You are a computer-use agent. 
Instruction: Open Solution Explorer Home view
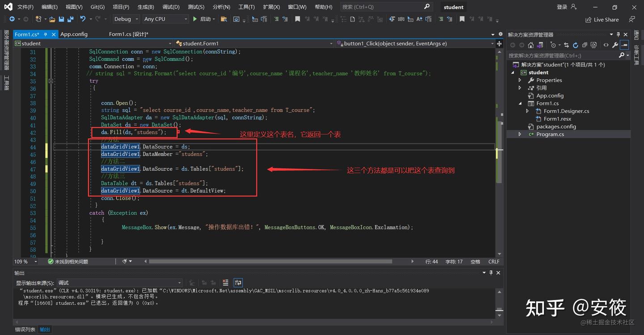pos(530,45)
